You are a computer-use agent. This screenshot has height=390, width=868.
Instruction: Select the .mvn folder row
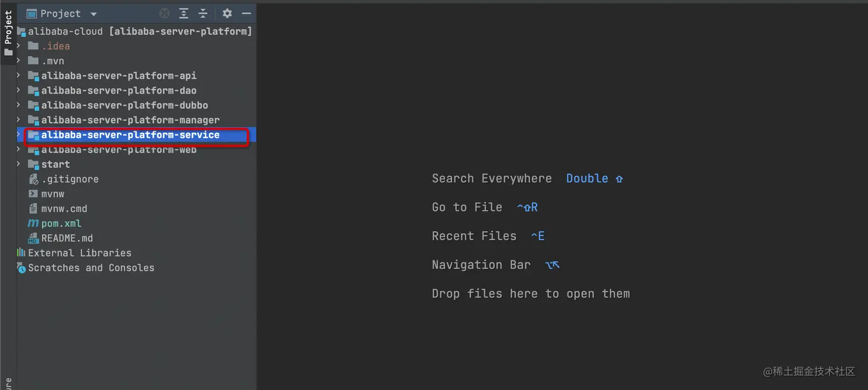tap(137, 61)
